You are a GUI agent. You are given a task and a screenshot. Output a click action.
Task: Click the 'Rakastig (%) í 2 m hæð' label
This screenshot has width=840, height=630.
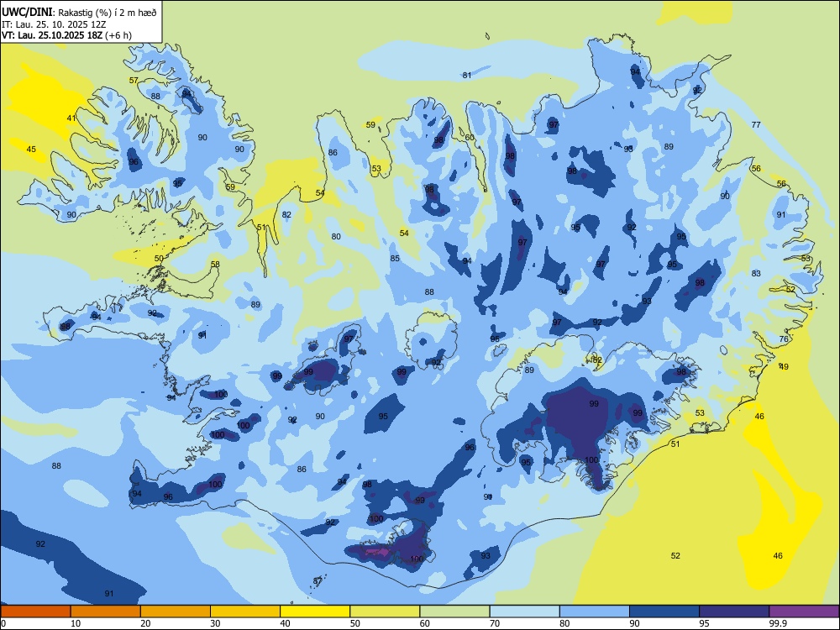point(108,13)
